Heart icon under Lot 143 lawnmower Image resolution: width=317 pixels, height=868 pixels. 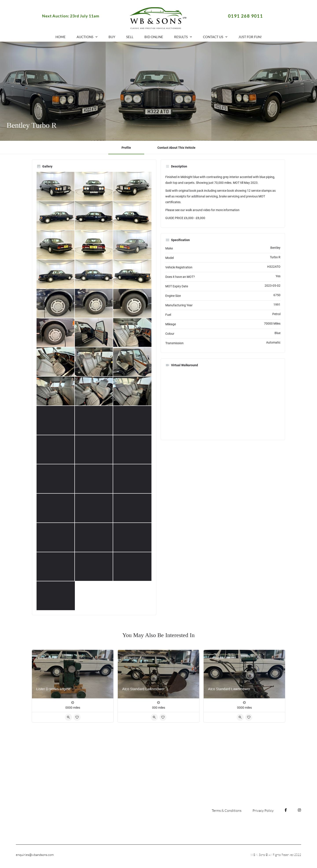pyautogui.click(x=163, y=717)
